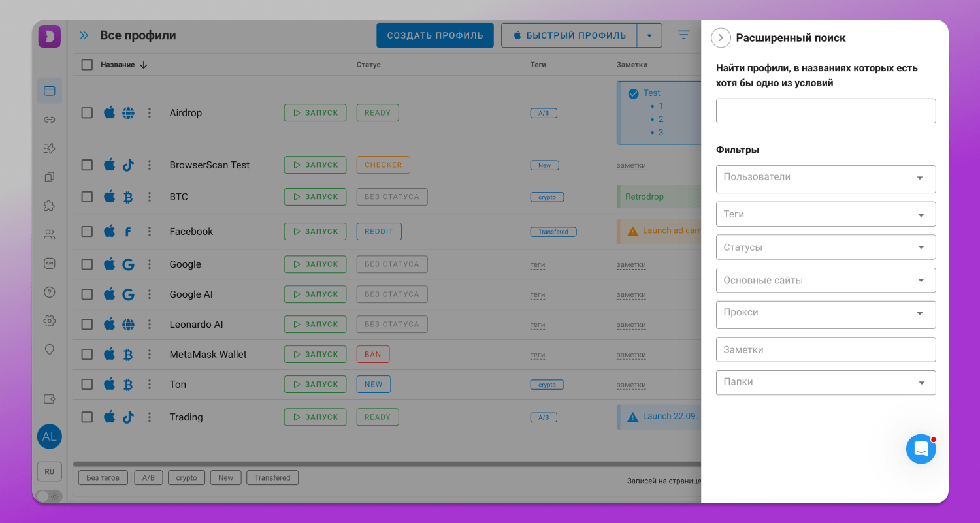
Task: Open the Пользователи filter dropdown
Action: coord(826,179)
